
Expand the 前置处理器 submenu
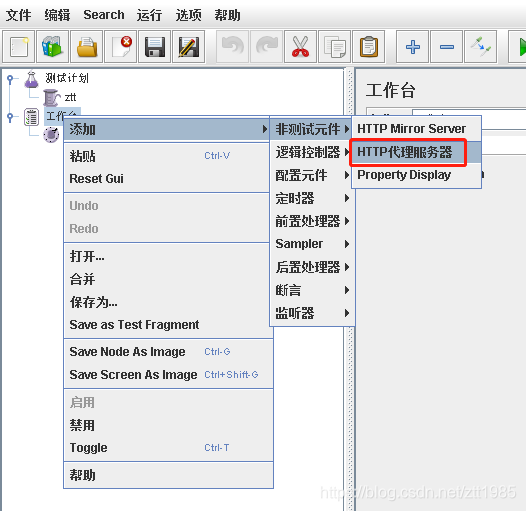(x=311, y=221)
